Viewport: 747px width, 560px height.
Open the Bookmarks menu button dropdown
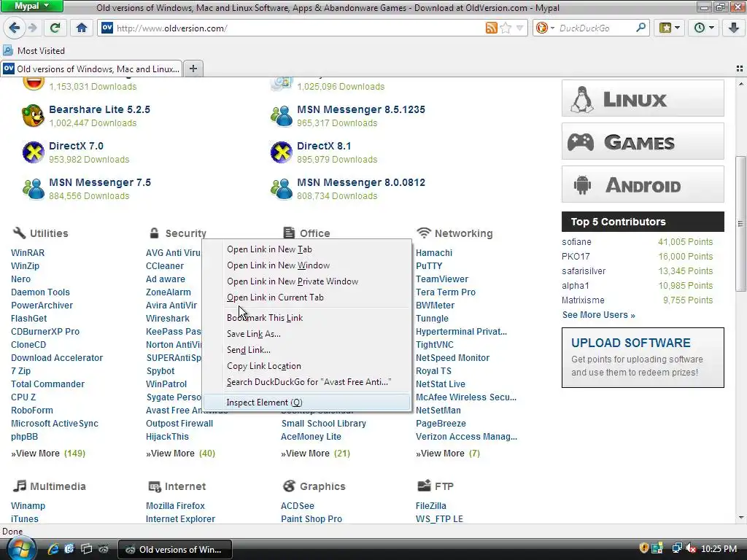coord(670,28)
